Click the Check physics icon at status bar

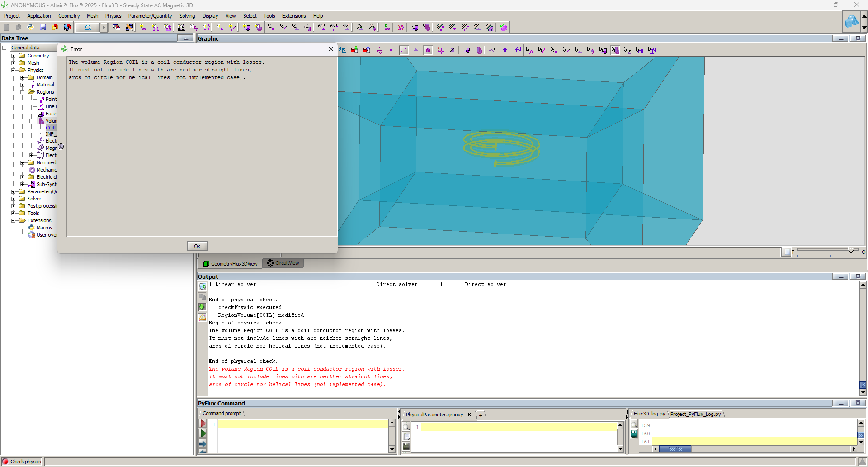tap(5, 462)
